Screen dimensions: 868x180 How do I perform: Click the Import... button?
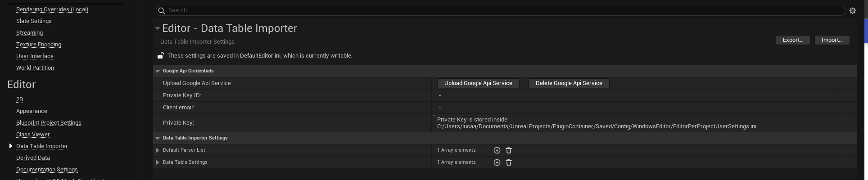click(x=832, y=40)
